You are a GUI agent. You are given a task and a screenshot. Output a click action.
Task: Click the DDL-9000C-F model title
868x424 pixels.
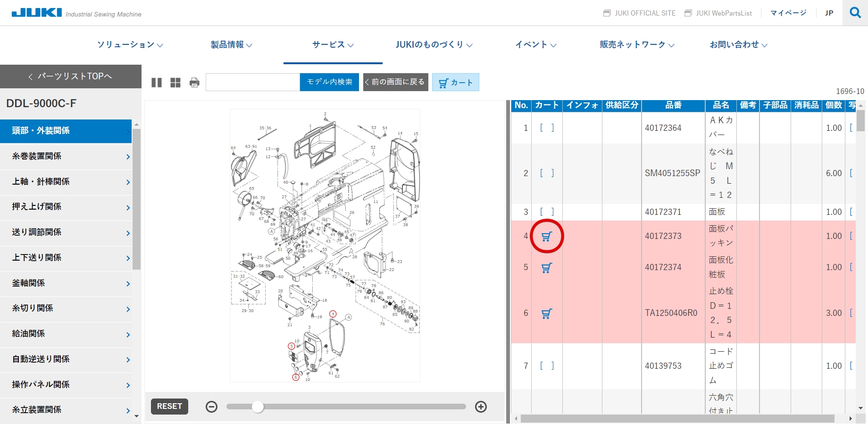(42, 103)
